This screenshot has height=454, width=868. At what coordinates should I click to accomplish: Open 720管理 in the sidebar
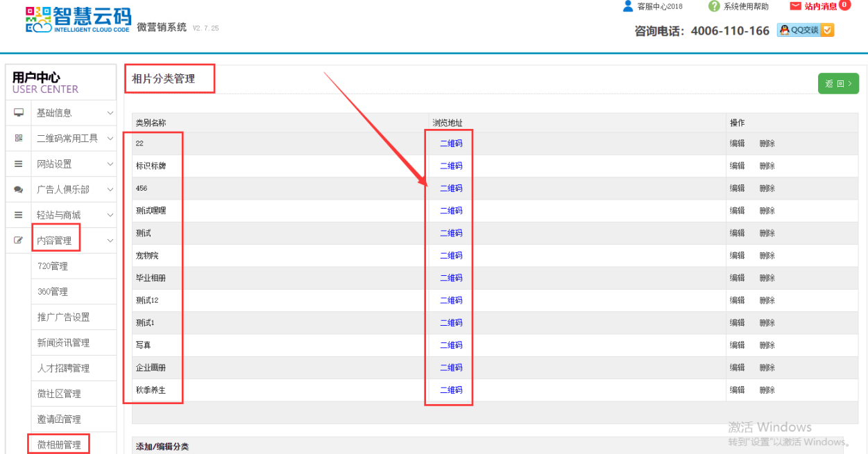point(53,266)
